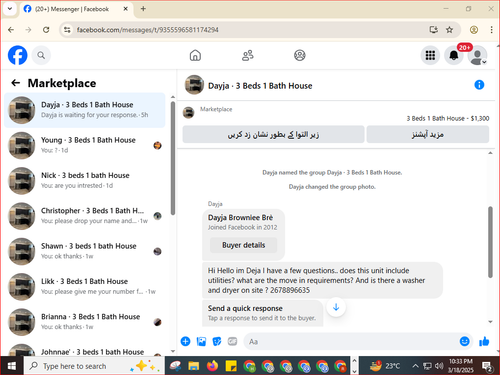
Task: Attach a photo with the image icon
Action: (x=201, y=341)
